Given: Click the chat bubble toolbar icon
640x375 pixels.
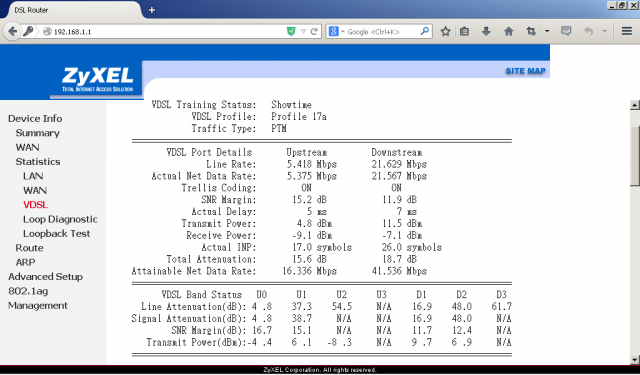Looking at the screenshot, I should point(566,31).
